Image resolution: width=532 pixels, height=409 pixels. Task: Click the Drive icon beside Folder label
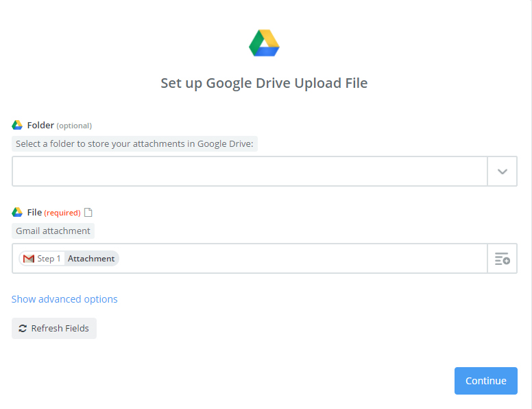(17, 126)
